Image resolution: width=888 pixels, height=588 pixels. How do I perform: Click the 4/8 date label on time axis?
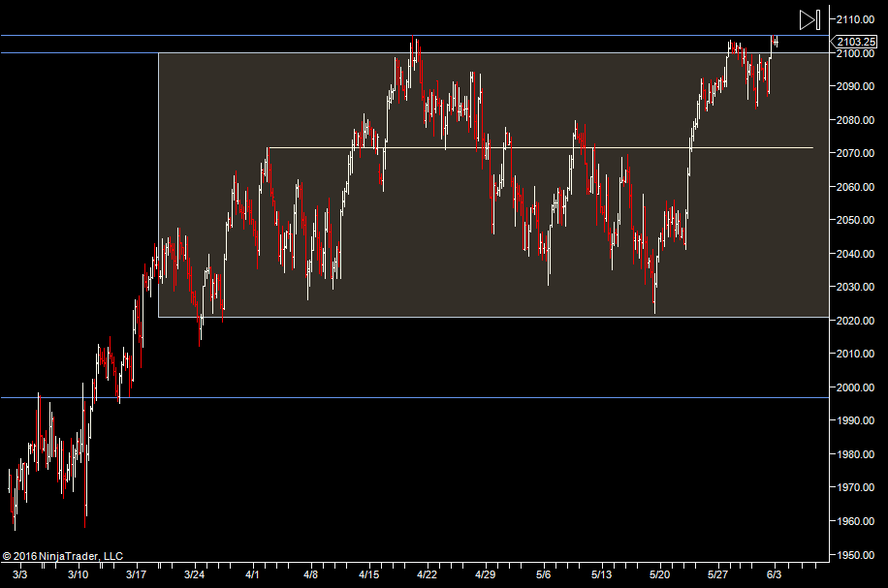tap(310, 574)
